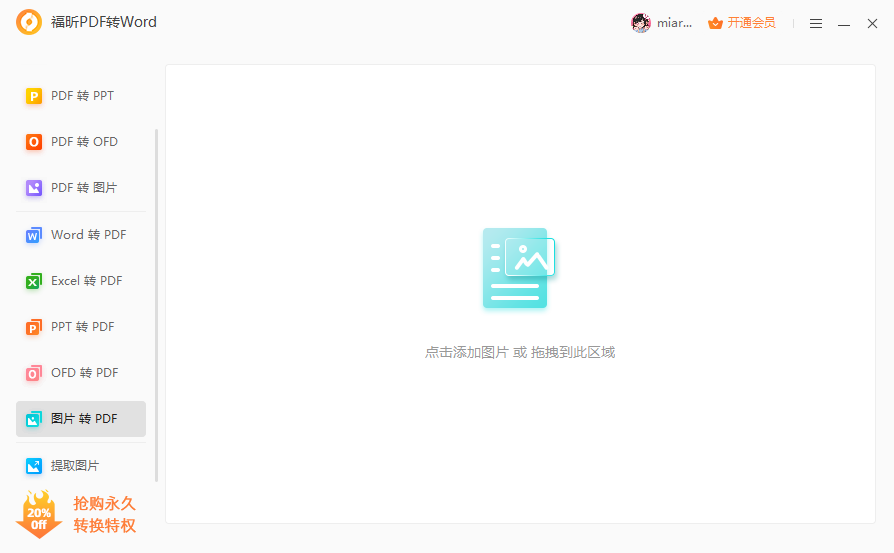
Task: Click the PPT 转 PDF orange icon
Action: click(x=34, y=327)
